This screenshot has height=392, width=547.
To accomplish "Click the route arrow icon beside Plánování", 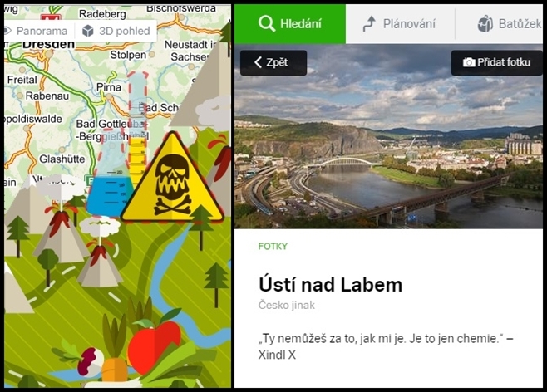I will (x=369, y=23).
